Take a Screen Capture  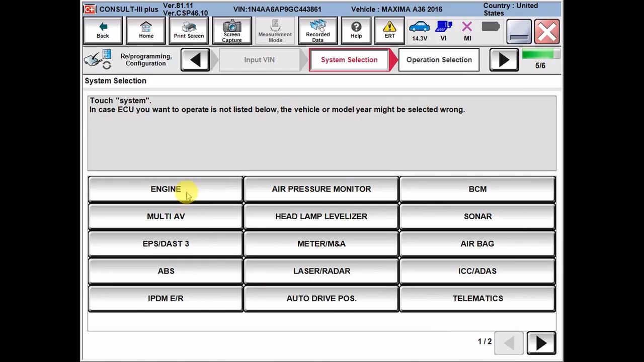coord(232,31)
